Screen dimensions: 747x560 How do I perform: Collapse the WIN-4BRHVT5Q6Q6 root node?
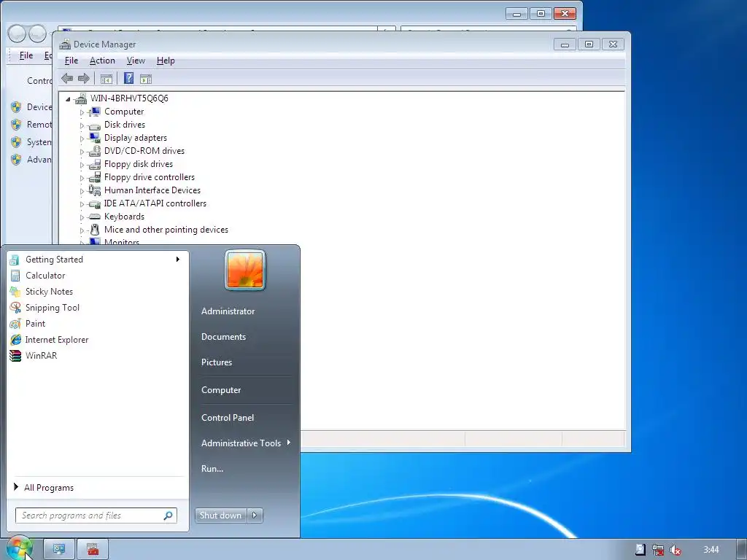coord(68,99)
